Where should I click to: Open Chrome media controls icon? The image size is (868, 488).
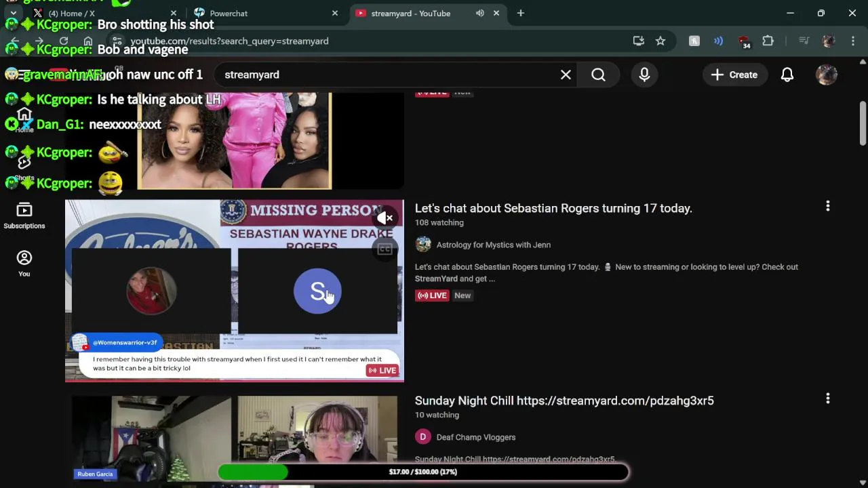pos(804,41)
